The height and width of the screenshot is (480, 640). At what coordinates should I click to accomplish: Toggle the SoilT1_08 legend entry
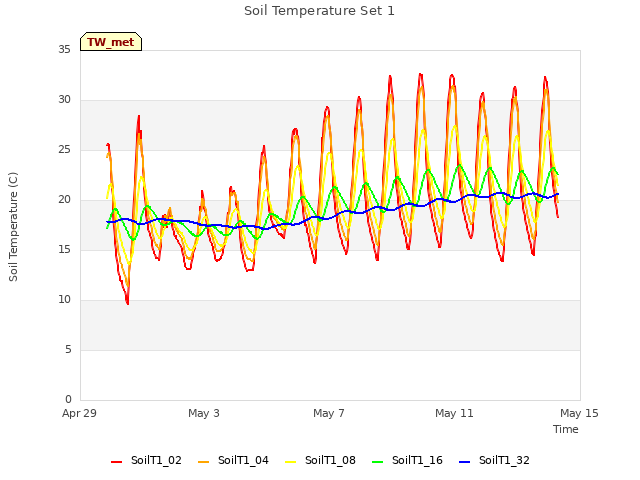pos(320,460)
